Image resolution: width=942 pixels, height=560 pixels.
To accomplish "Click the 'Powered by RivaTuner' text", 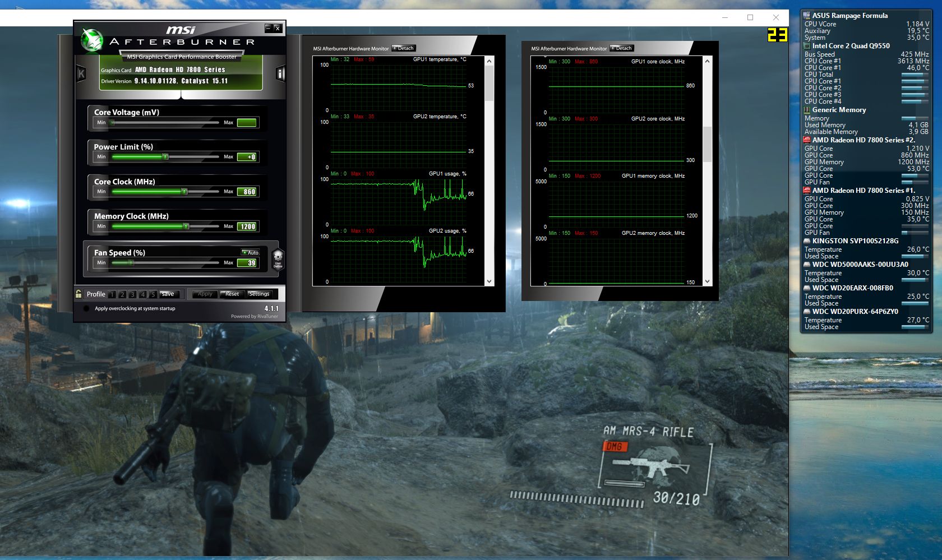I will [x=254, y=316].
